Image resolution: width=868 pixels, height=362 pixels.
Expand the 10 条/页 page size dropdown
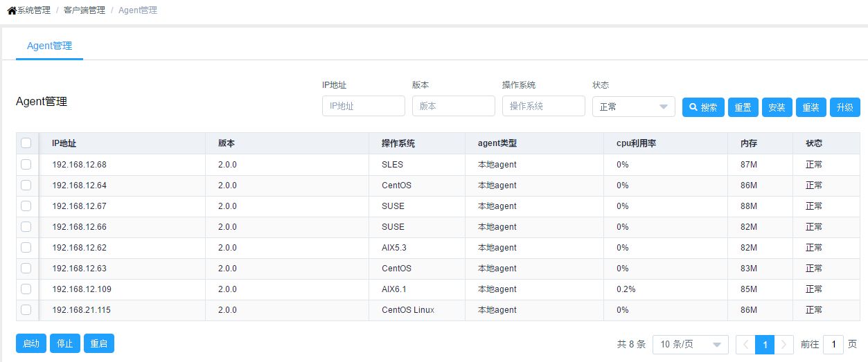click(690, 344)
